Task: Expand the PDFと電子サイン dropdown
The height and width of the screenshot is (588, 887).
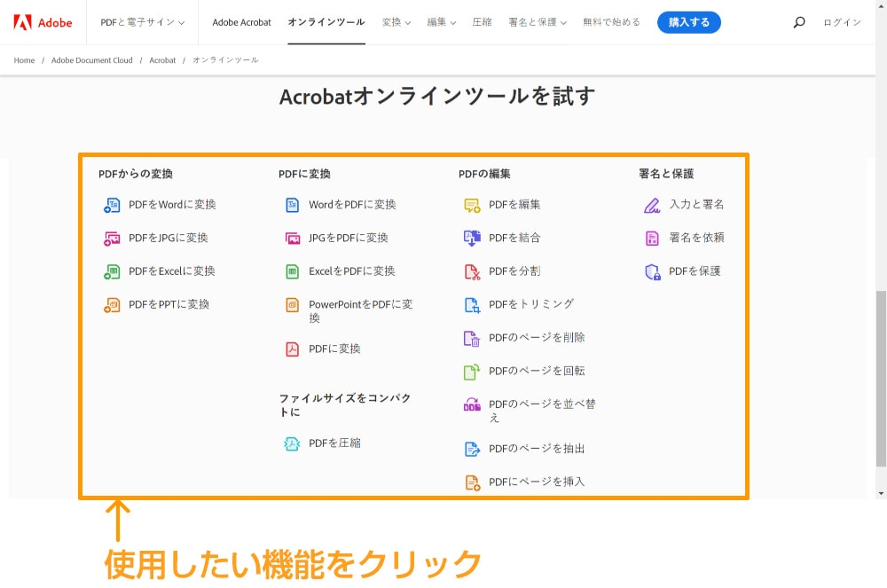Action: 143,22
